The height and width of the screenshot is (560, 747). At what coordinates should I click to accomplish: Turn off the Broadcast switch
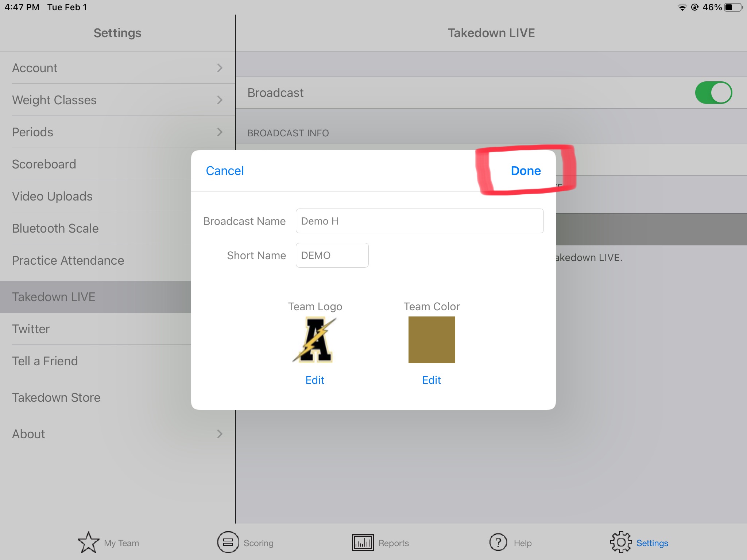coord(713,93)
